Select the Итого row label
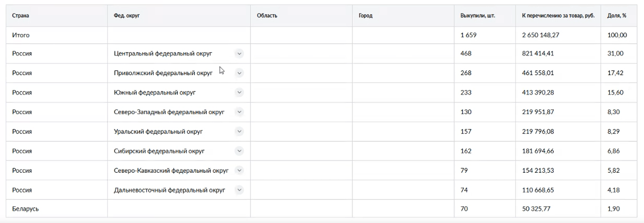 tap(21, 35)
